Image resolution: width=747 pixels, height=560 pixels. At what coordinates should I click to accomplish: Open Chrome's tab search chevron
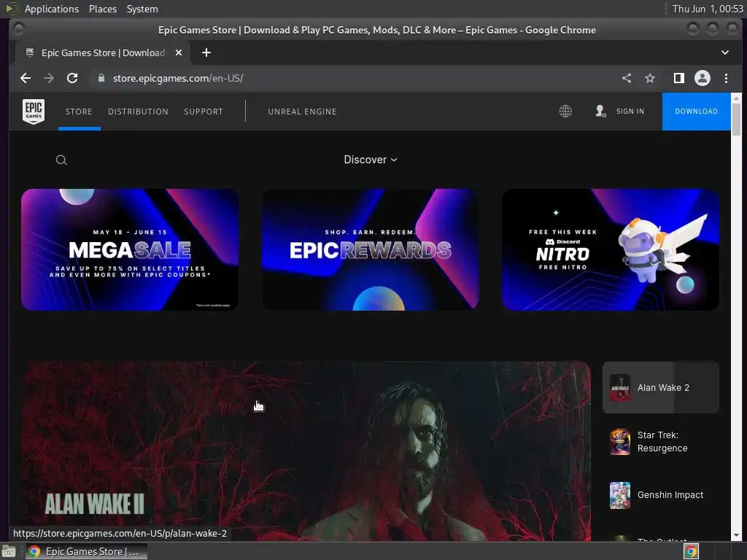[724, 52]
